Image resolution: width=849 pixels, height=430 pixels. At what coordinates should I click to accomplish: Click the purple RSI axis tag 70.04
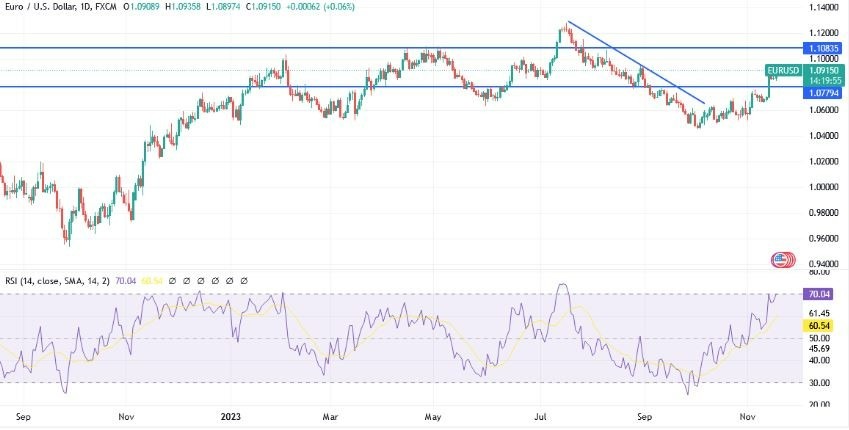tap(819, 295)
